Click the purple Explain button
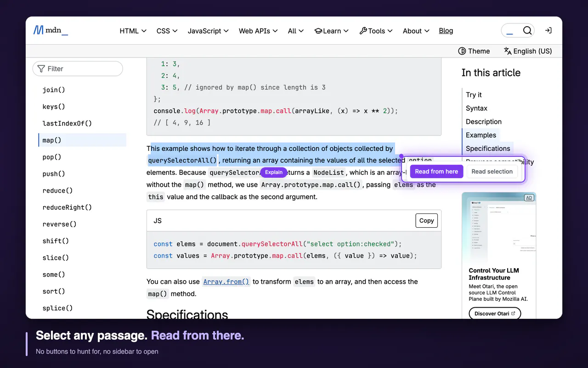This screenshot has height=368, width=588. click(x=274, y=172)
